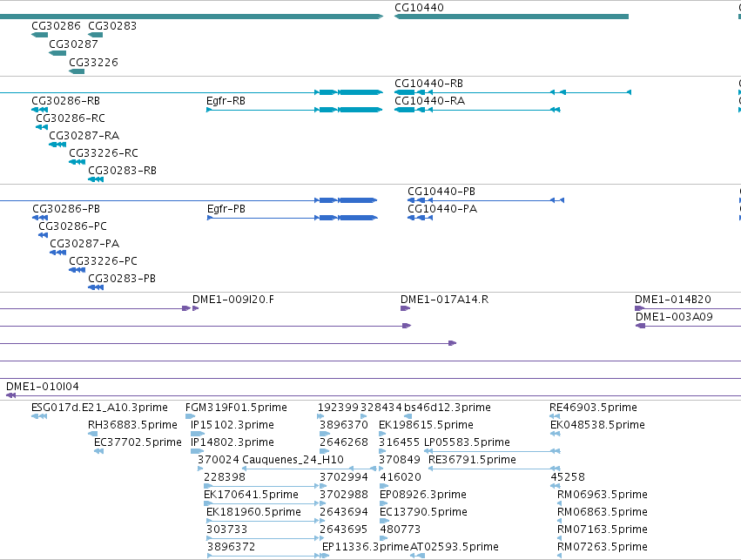The height and width of the screenshot is (560, 741).
Task: Select the EK170641.5prime EST label
Action: [251, 496]
